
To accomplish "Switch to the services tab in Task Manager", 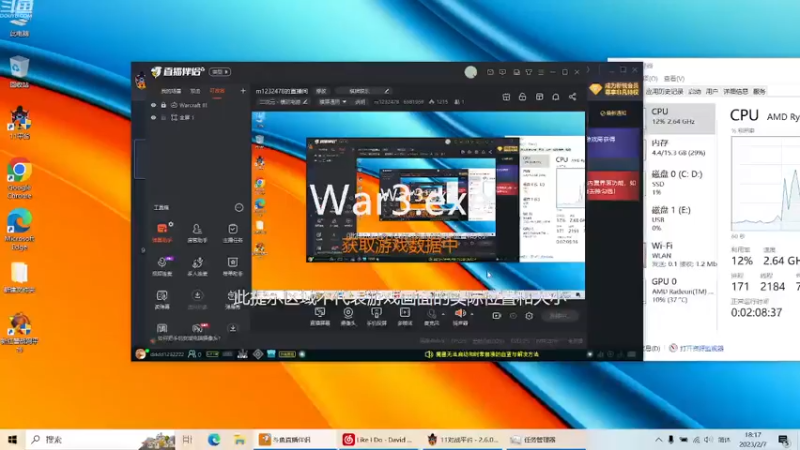I will pos(759,91).
